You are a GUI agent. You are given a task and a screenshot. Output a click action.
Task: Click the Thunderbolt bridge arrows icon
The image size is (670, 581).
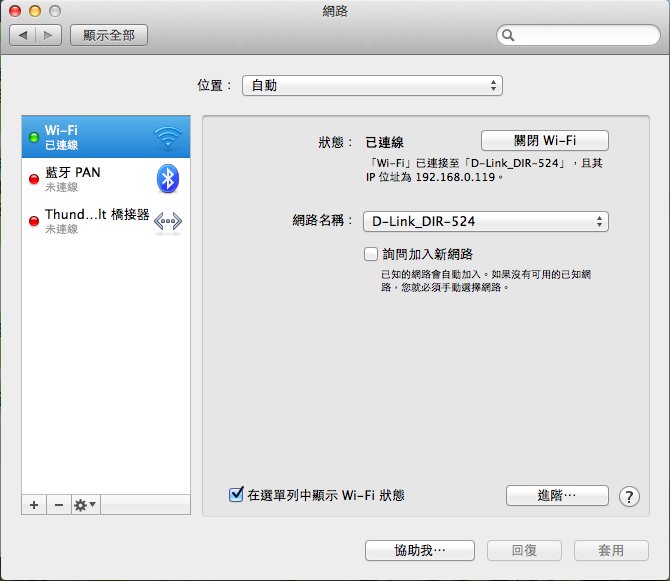point(168,221)
